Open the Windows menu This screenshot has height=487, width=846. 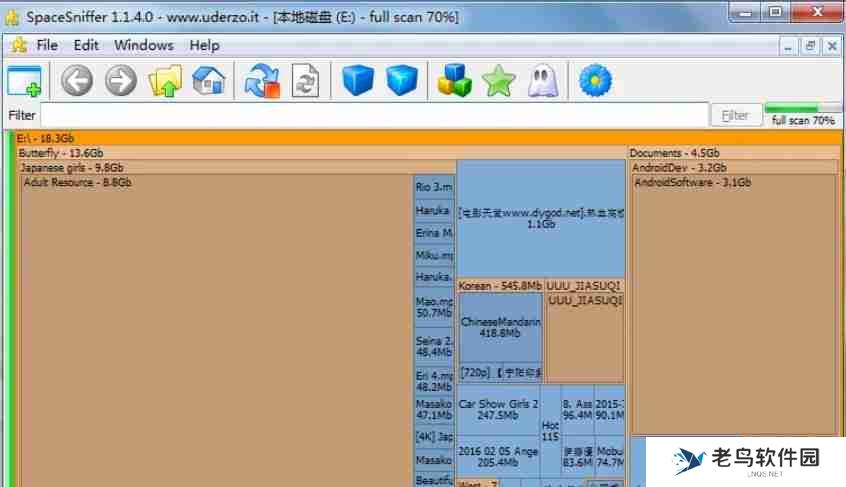(144, 45)
